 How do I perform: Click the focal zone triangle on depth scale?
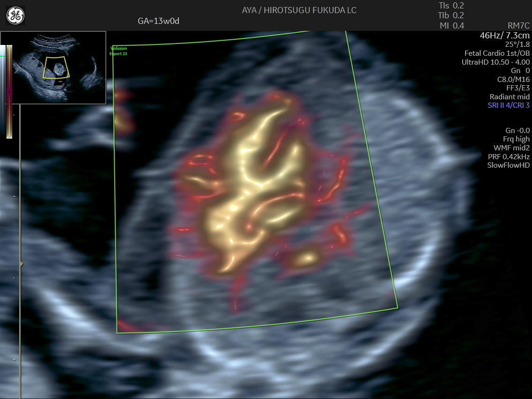[x=21, y=265]
